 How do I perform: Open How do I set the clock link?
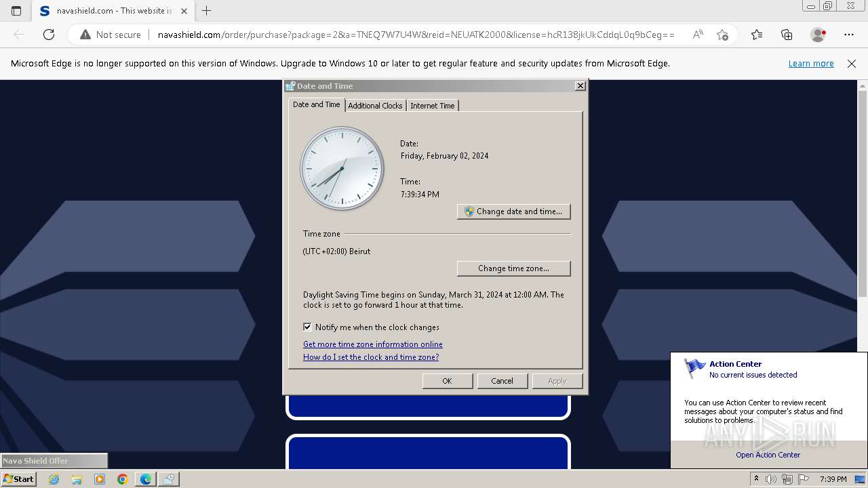[x=371, y=357]
